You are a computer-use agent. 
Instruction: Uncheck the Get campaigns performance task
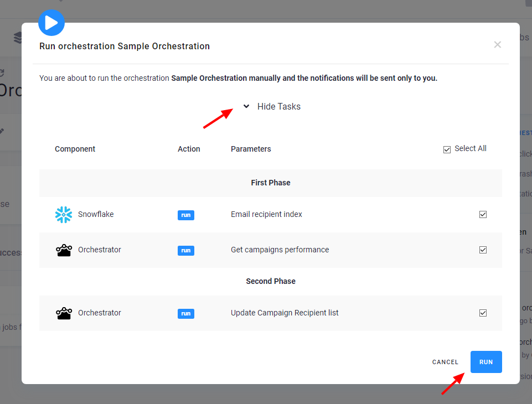pos(483,250)
